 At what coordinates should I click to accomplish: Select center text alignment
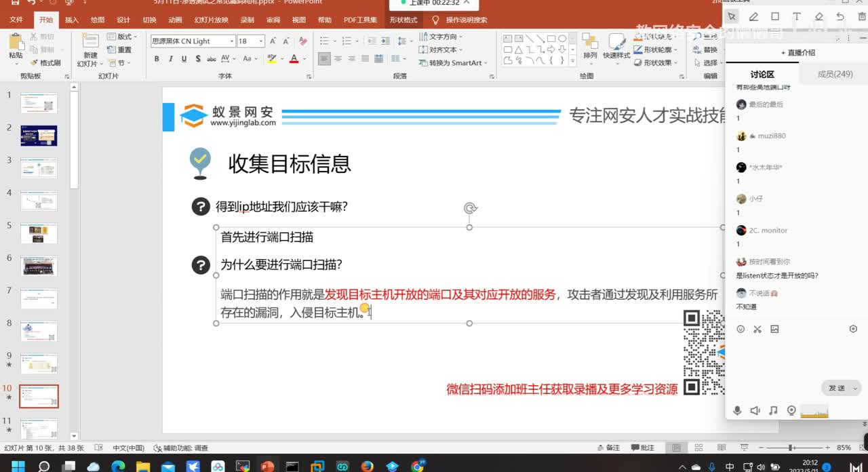338,59
